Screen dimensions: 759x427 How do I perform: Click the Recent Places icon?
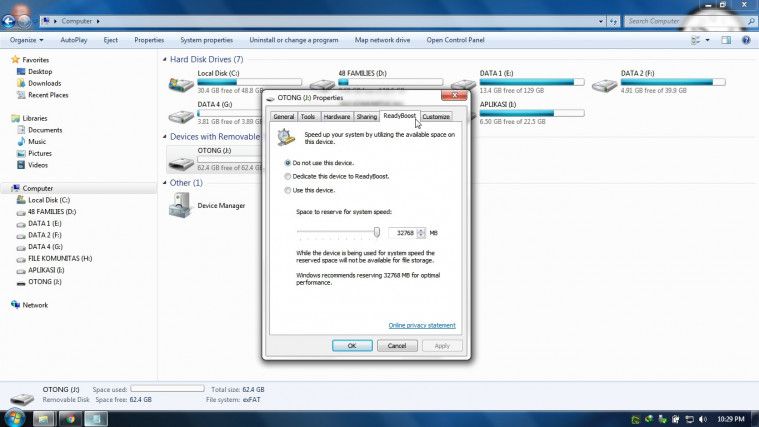tap(21, 95)
